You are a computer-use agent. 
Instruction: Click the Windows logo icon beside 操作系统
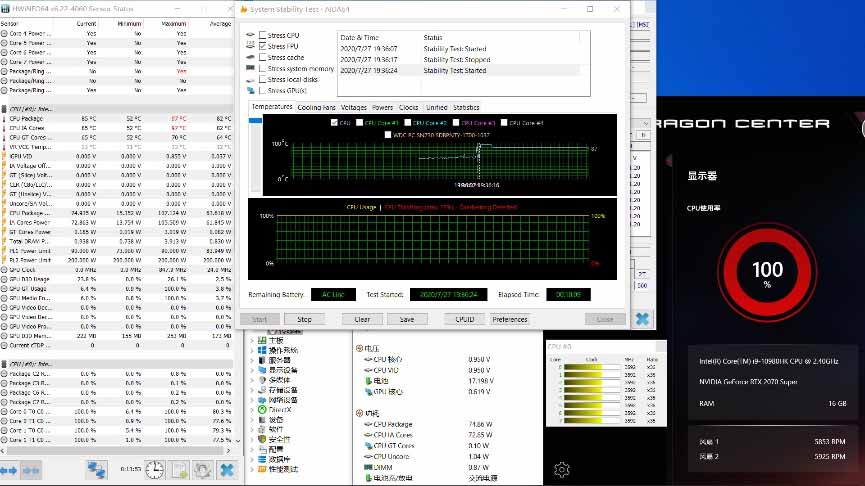(x=262, y=350)
